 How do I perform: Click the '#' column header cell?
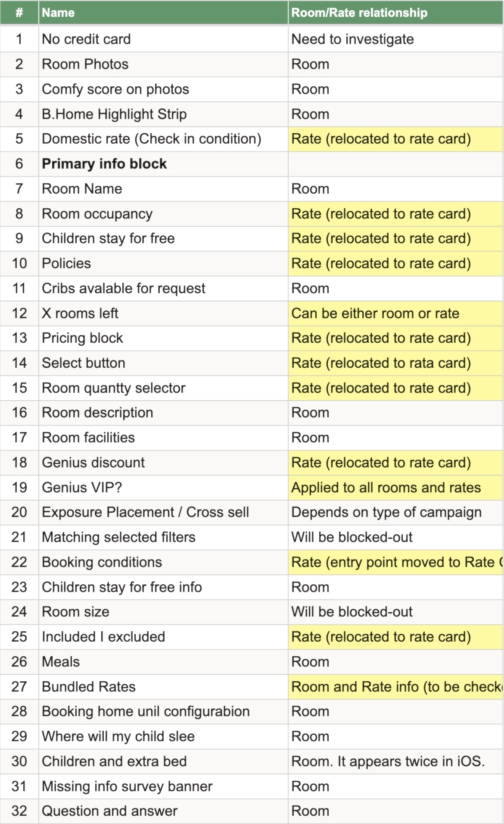(x=19, y=13)
